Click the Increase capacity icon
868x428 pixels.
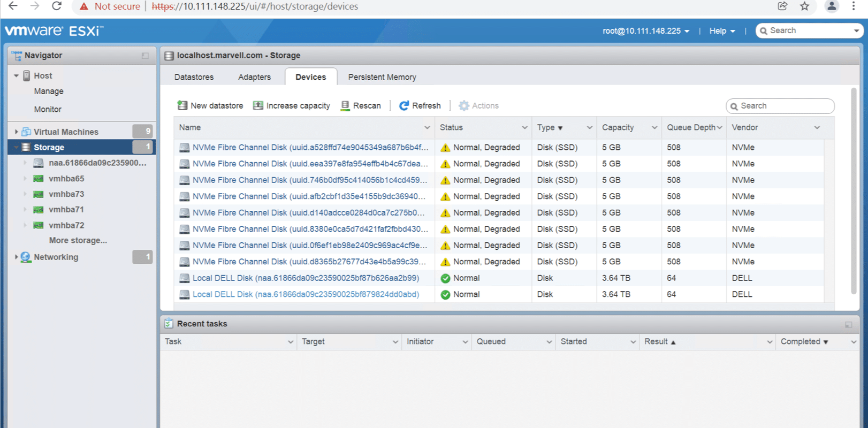[258, 105]
